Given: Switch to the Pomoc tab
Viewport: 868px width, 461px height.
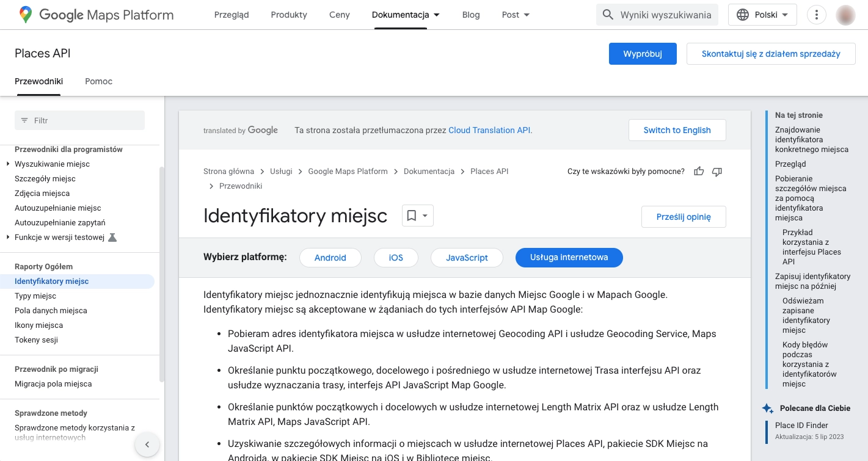Looking at the screenshot, I should 98,81.
